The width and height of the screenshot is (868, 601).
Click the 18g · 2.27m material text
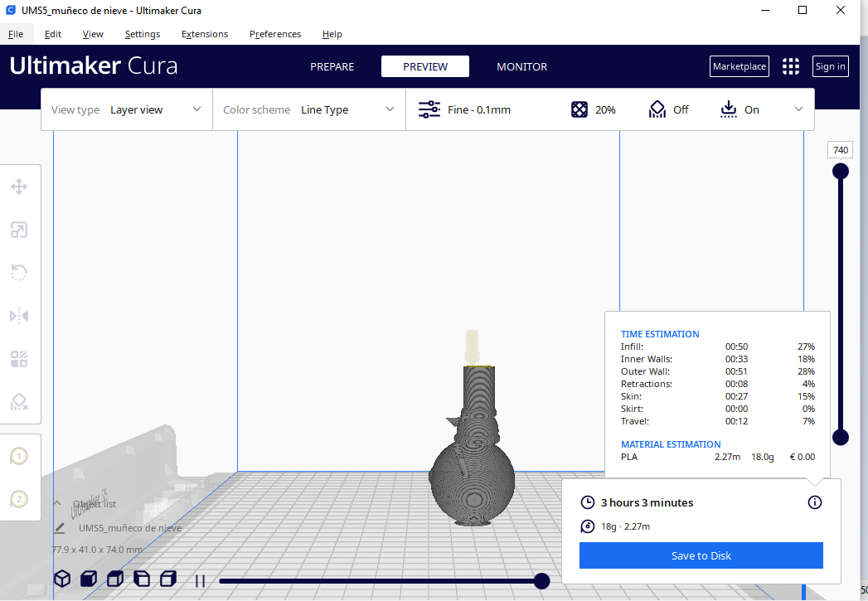626,526
